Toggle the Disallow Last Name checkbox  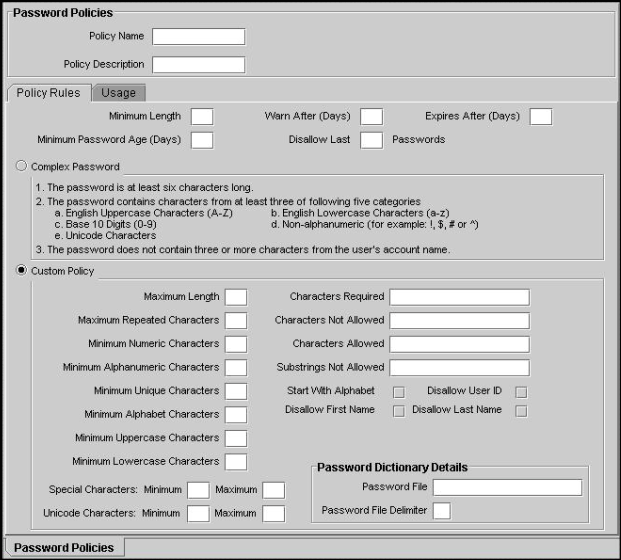(521, 411)
